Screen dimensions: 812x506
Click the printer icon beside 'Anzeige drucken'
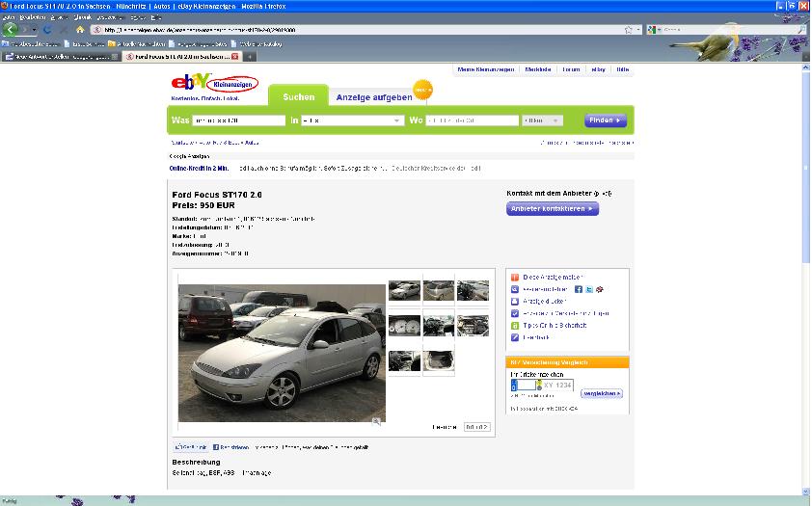coord(515,301)
